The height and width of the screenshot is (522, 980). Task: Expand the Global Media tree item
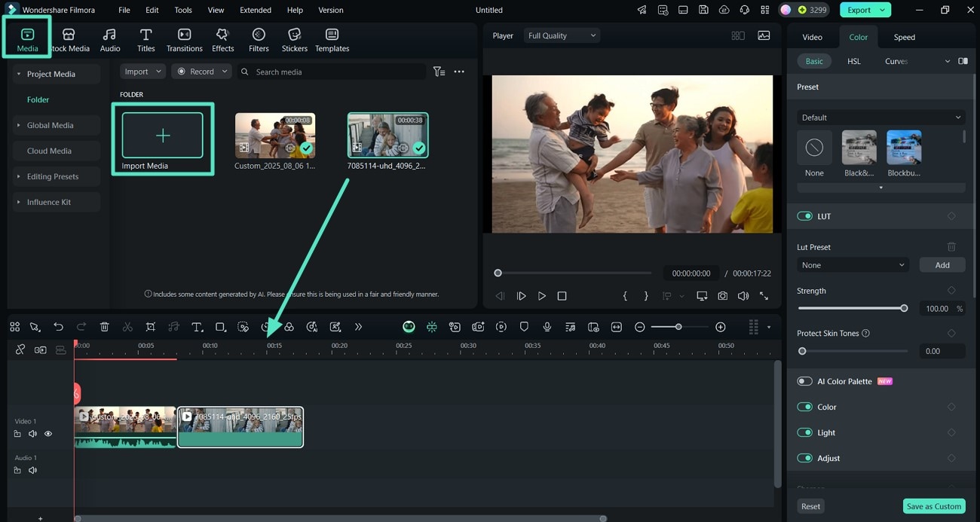pos(19,125)
